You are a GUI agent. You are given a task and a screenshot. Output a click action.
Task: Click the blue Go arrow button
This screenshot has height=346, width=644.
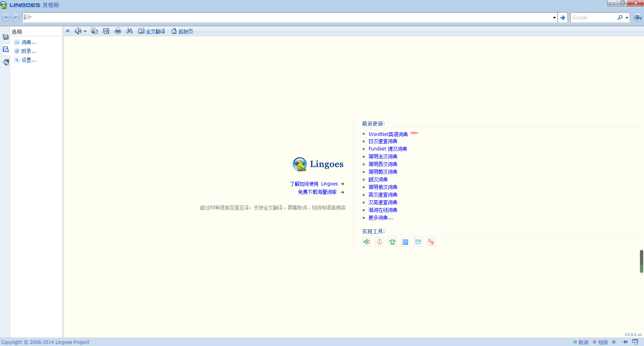[563, 17]
